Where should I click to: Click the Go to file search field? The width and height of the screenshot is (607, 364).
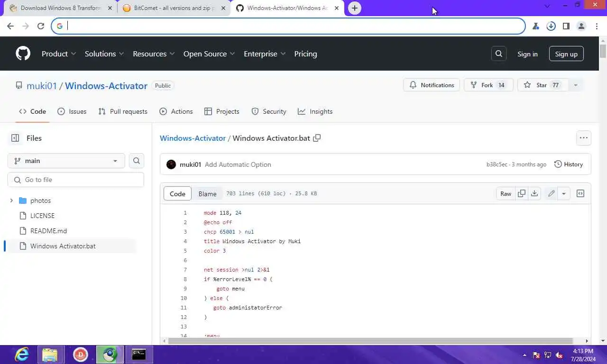point(76,180)
